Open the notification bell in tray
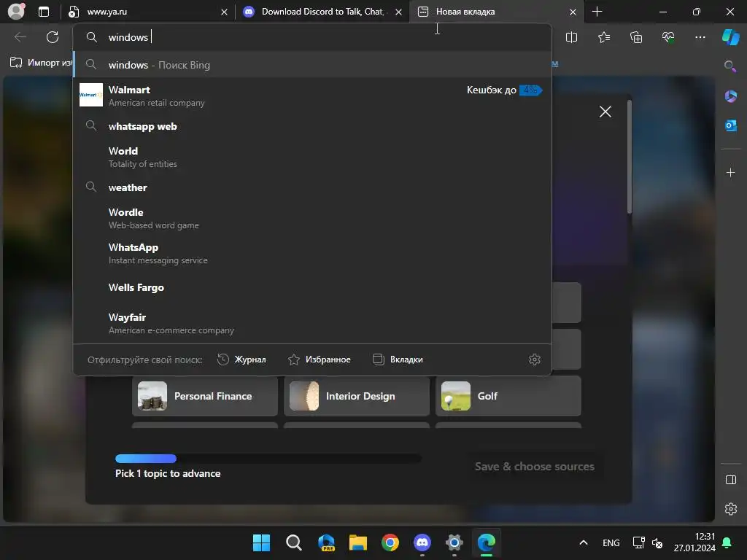This screenshot has height=560, width=747. 727,542
